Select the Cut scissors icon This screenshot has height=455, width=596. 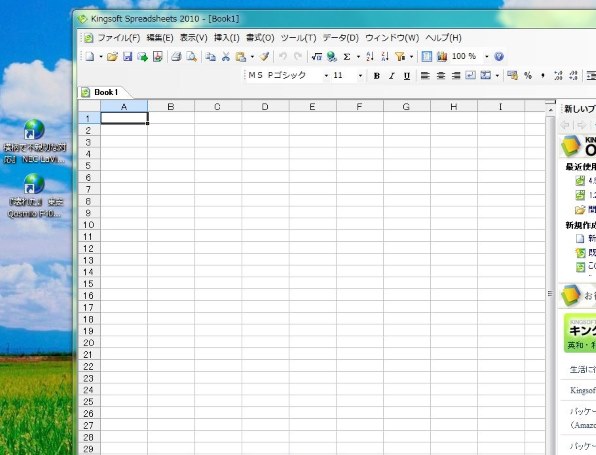tap(226, 57)
